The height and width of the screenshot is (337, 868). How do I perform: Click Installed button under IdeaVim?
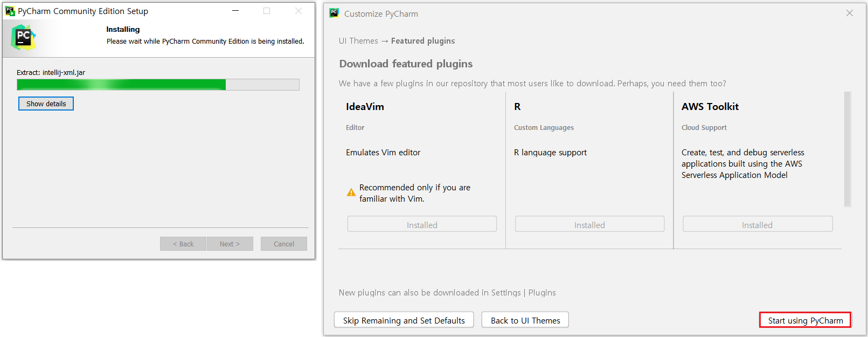point(422,224)
